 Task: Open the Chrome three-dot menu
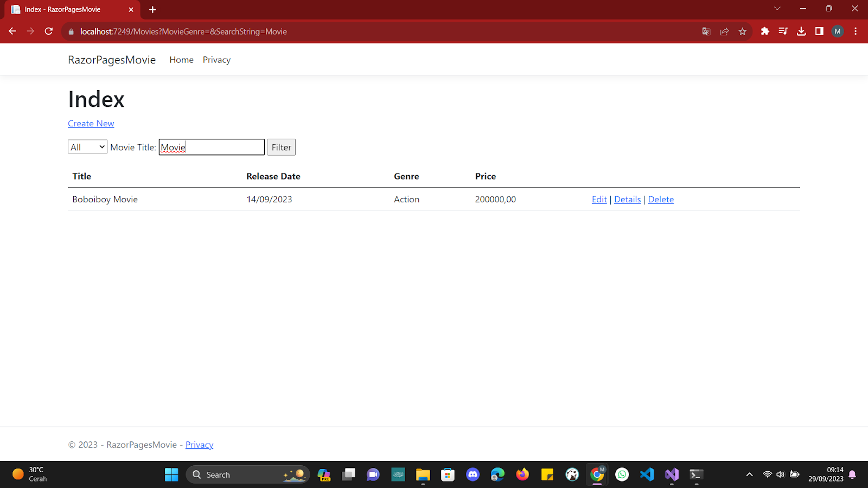tap(856, 31)
